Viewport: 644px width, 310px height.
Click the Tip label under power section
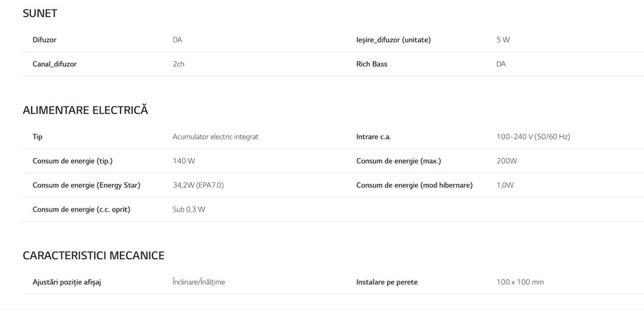point(37,137)
